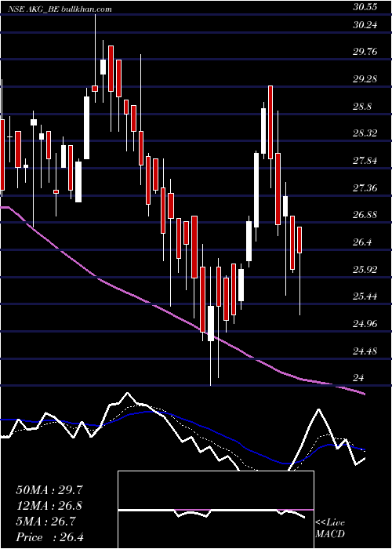Image resolution: width=392 pixels, height=549 pixels.
Task: Select the 26.4 price axis label
Action: tap(362, 242)
